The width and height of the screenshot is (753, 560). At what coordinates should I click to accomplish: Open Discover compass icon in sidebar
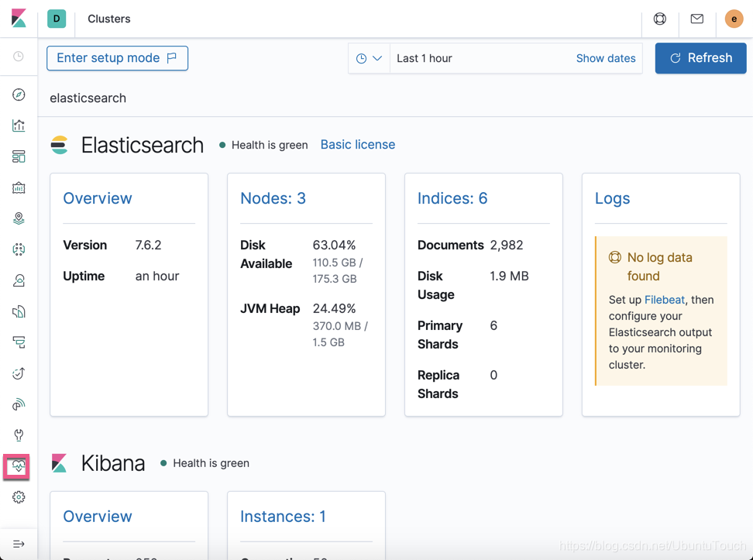[x=19, y=94]
